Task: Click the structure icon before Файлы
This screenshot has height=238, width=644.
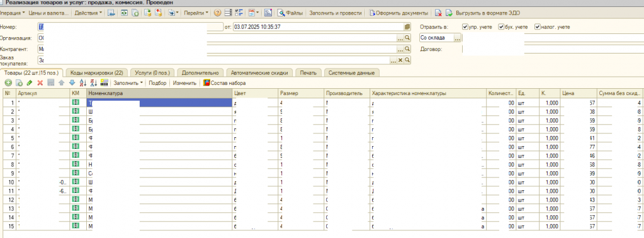Action: coord(268,13)
